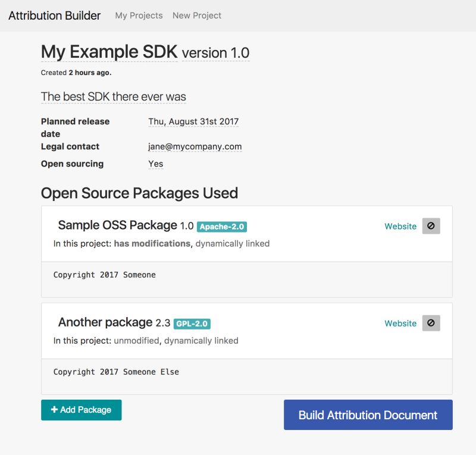Edit the SDK description text
The width and height of the screenshot is (476, 455).
tap(112, 96)
